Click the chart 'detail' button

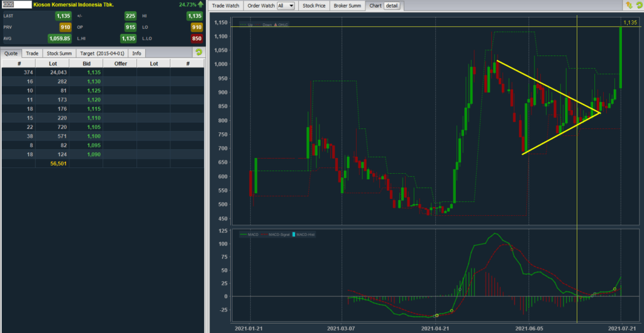(391, 6)
